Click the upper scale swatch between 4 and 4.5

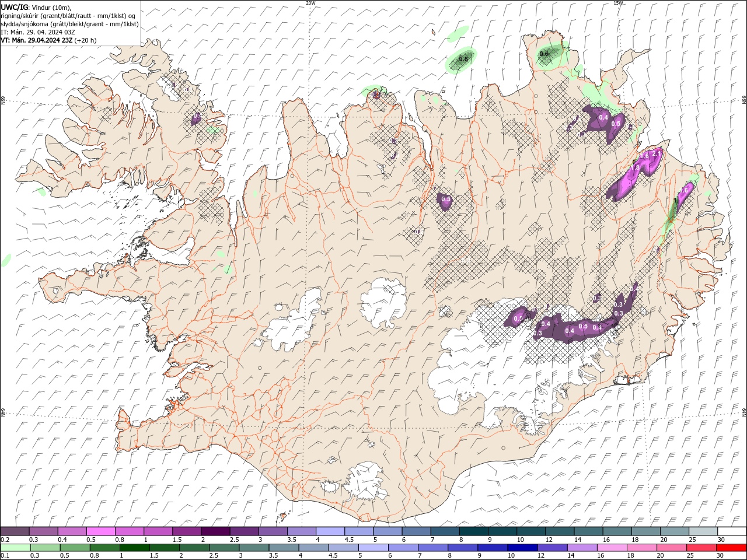[330, 531]
